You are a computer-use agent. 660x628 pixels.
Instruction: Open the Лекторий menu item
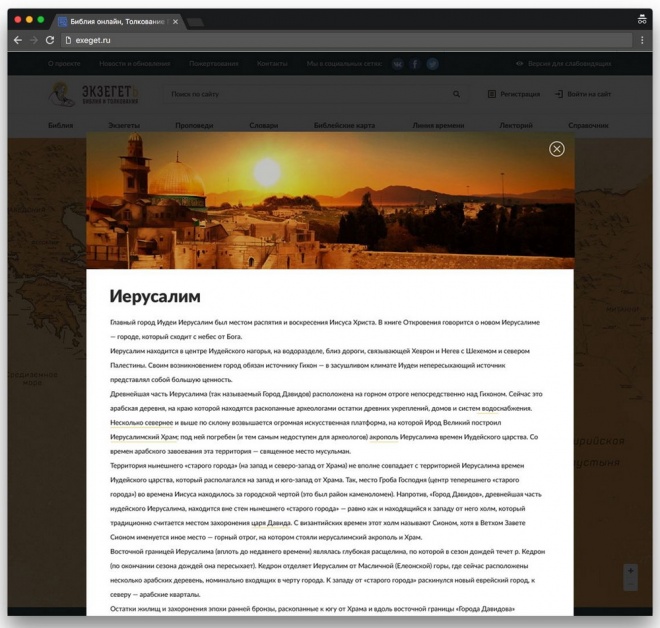pyautogui.click(x=516, y=125)
